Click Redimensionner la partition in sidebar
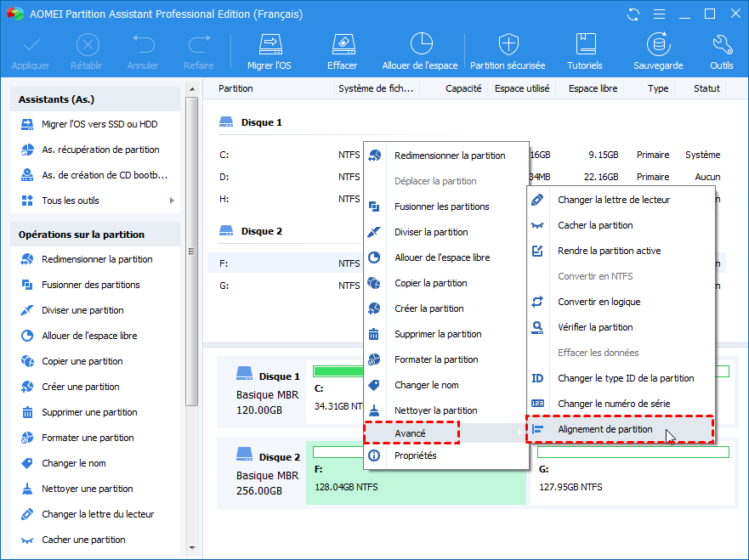Screen dimensions: 749x560 click(x=95, y=259)
